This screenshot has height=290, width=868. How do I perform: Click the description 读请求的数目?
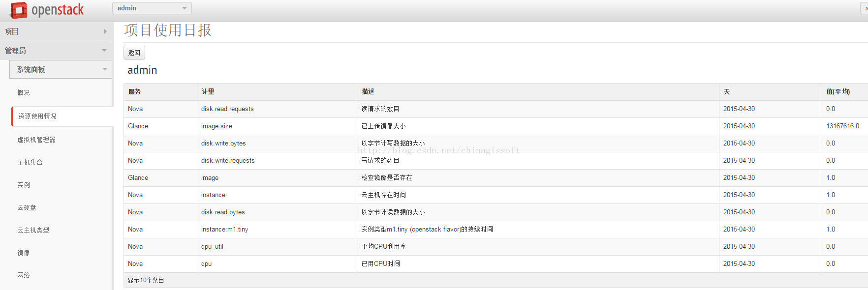(x=380, y=109)
